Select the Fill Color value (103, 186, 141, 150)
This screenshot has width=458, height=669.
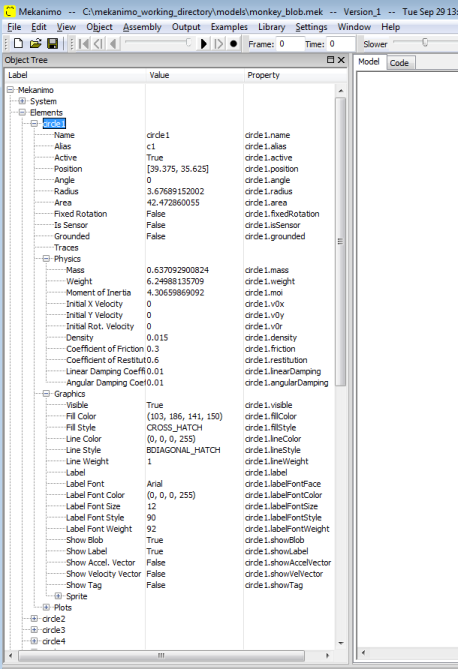[x=184, y=416]
